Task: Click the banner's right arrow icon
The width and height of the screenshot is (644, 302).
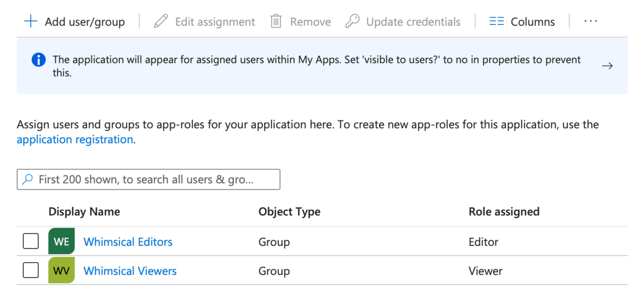Action: click(607, 66)
